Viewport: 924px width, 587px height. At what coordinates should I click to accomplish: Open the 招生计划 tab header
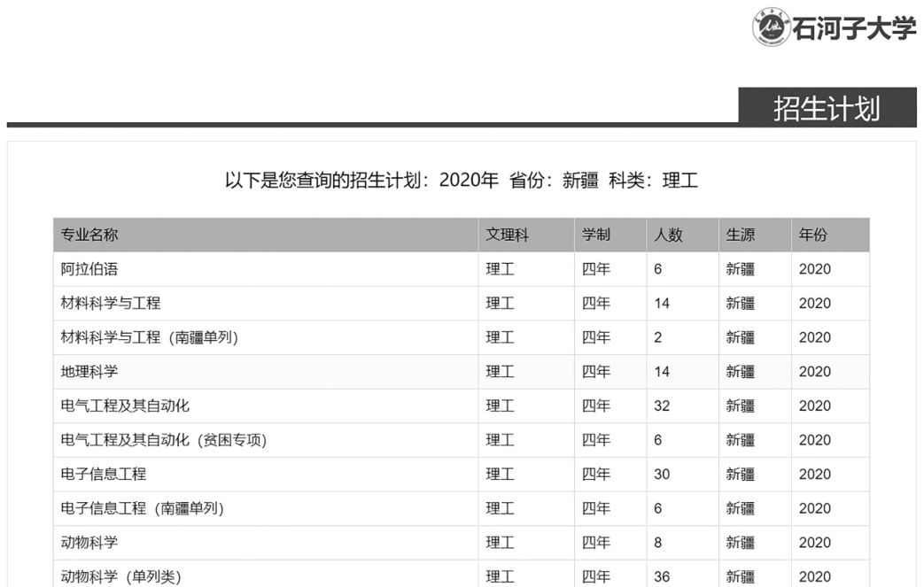827,107
